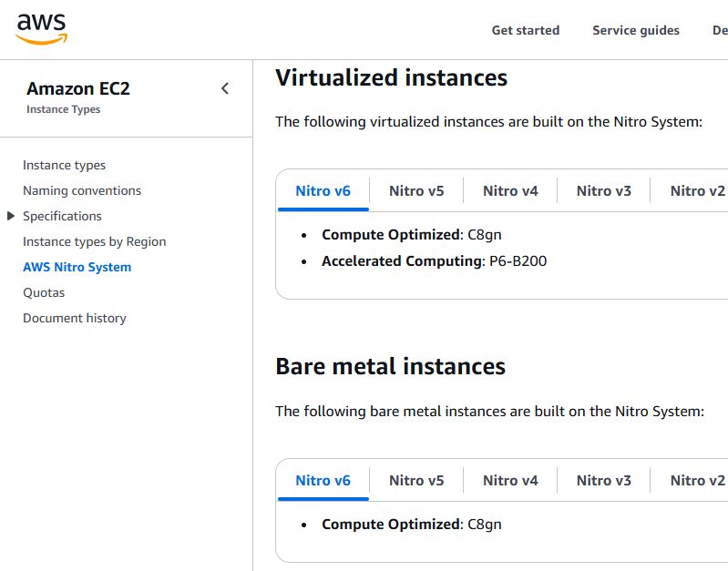Click 'Compute Optimized: C8gn' in Virtualized instances
This screenshot has width=728, height=571.
(411, 235)
